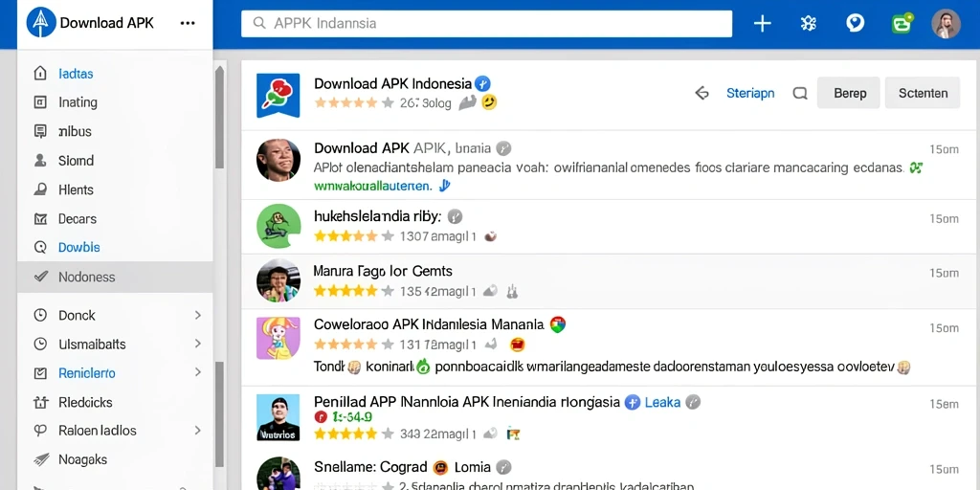Open the Steriapn link
Screen dimensions: 980x490
[x=750, y=94]
